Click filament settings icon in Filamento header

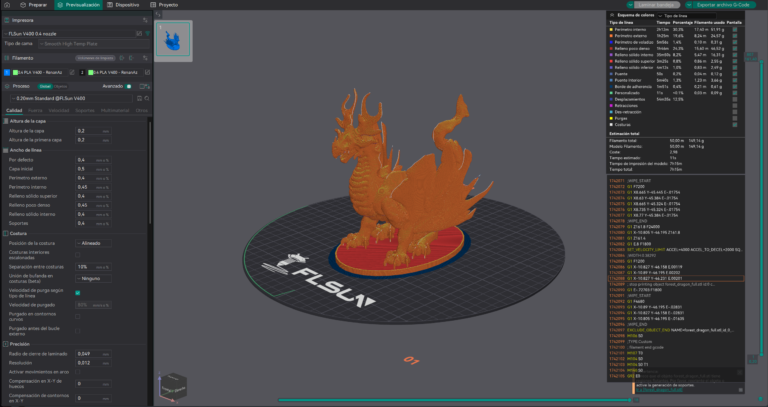point(144,58)
